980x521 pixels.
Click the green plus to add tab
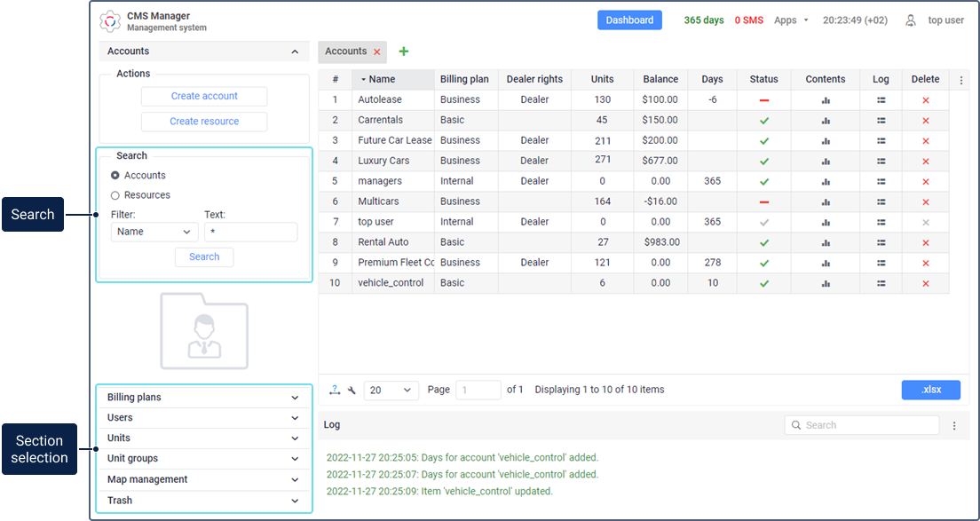pos(404,51)
